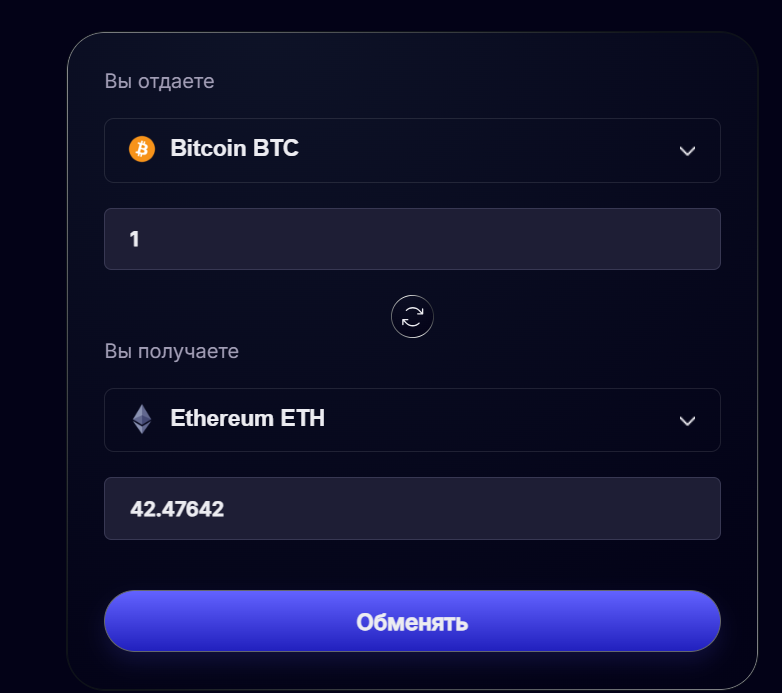Click the ETH ticker in the receive selector

(302, 418)
